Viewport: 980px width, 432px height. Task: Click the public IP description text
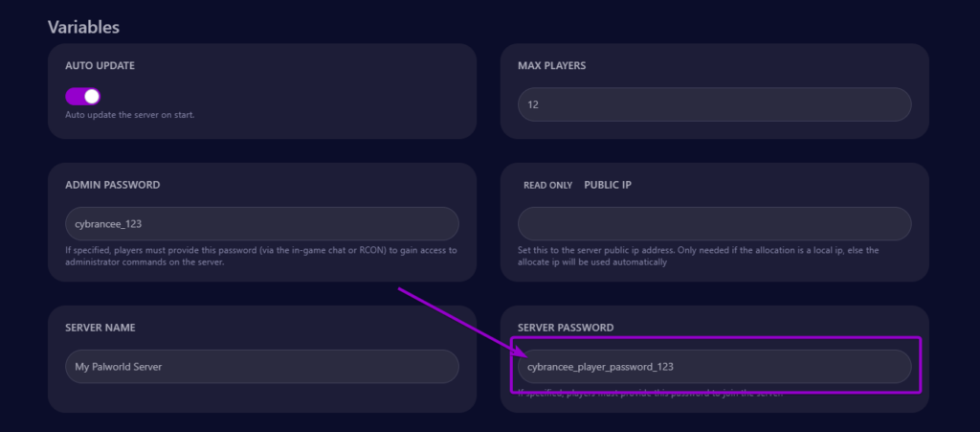[x=698, y=257]
